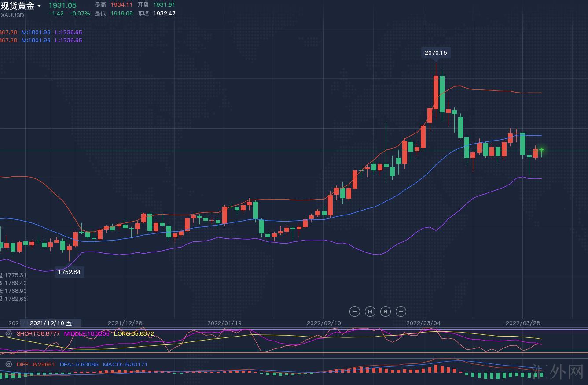Click the current price 1931.05
Image resolution: width=588 pixels, height=385 pixels.
click(62, 5)
